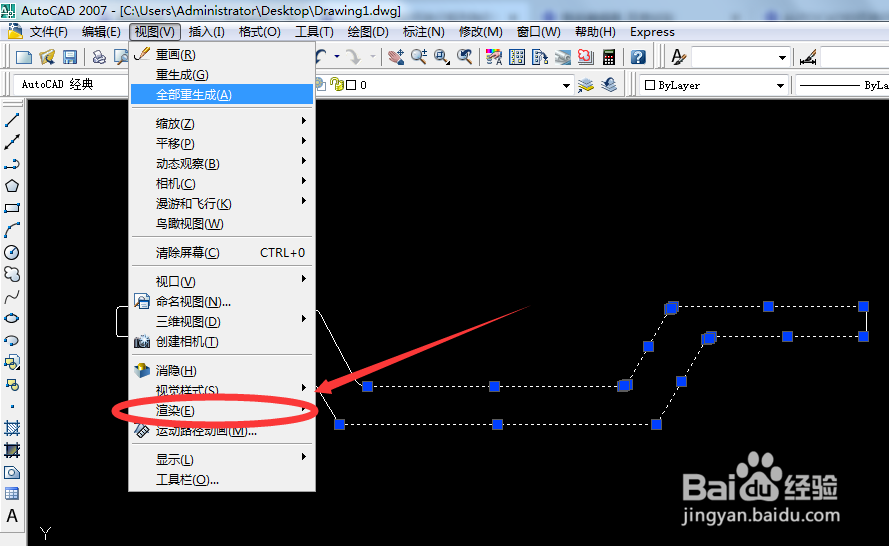Activate the Zoom Realtime icon
This screenshot has width=889, height=546.
(x=418, y=57)
